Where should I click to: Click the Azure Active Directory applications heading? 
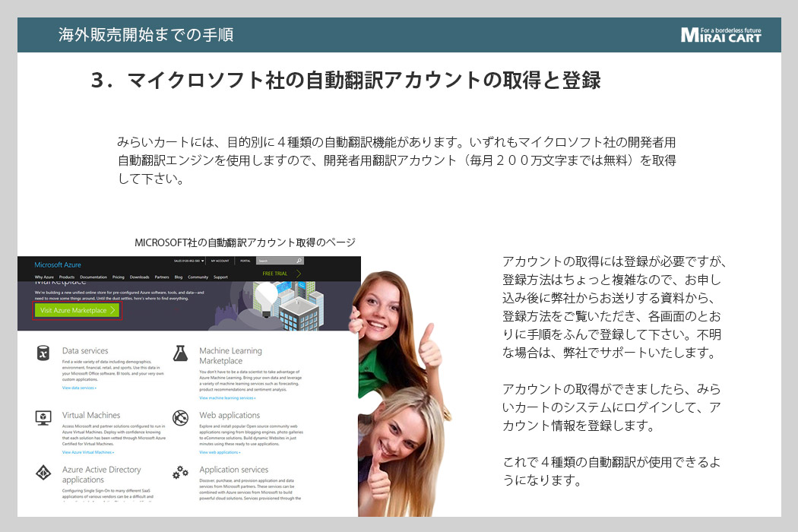pyautogui.click(x=101, y=474)
